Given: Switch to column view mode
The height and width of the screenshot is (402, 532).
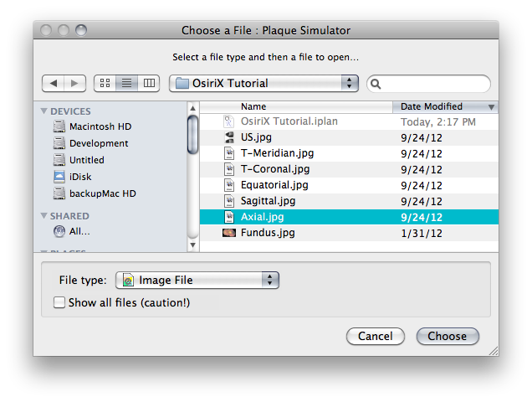Looking at the screenshot, I should [x=149, y=83].
